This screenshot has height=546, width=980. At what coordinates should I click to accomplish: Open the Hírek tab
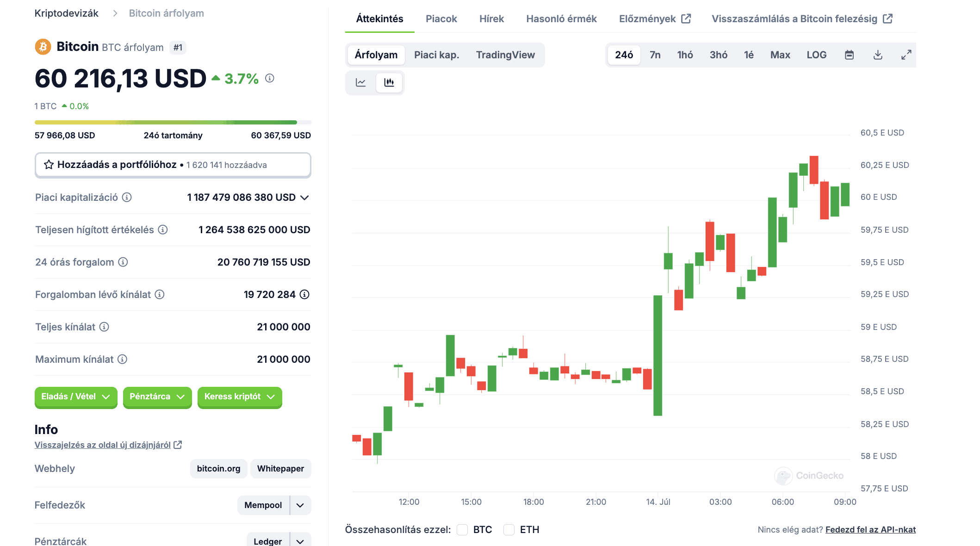pyautogui.click(x=491, y=19)
